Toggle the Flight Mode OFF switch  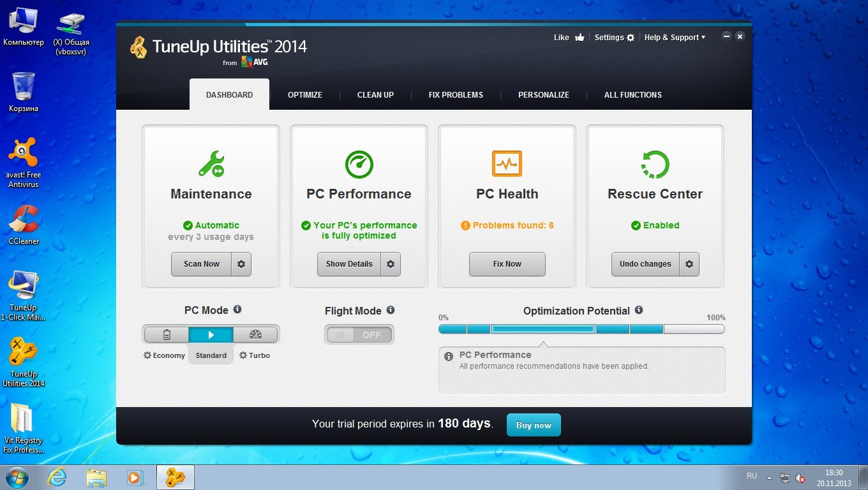[x=359, y=334]
